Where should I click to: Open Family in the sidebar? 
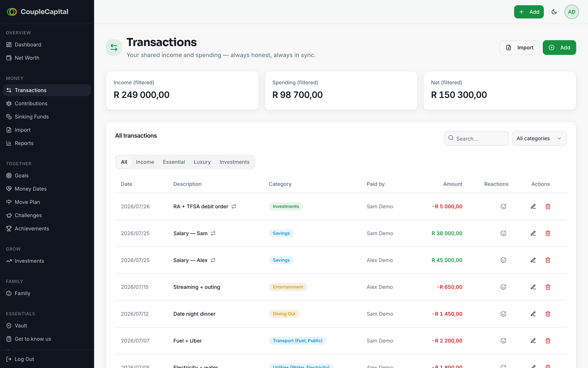tap(47, 293)
